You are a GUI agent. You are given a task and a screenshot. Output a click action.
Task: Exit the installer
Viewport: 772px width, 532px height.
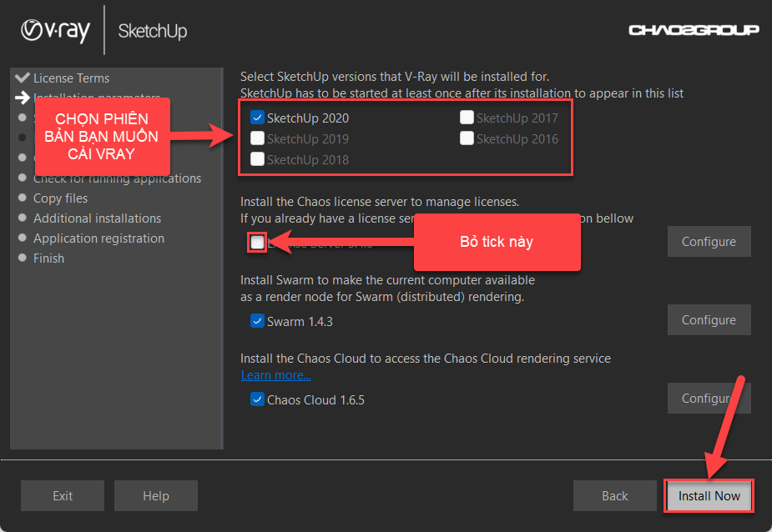63,495
